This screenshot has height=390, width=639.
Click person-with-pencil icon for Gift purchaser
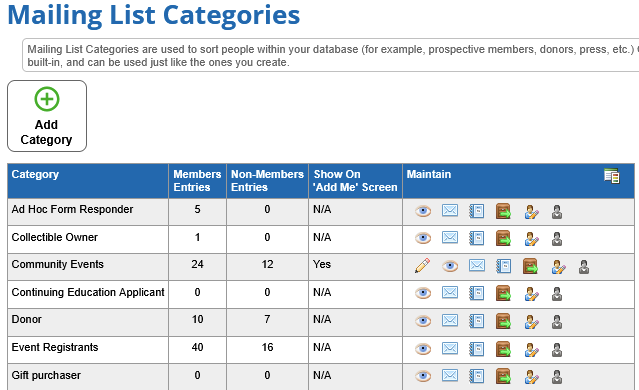531,377
